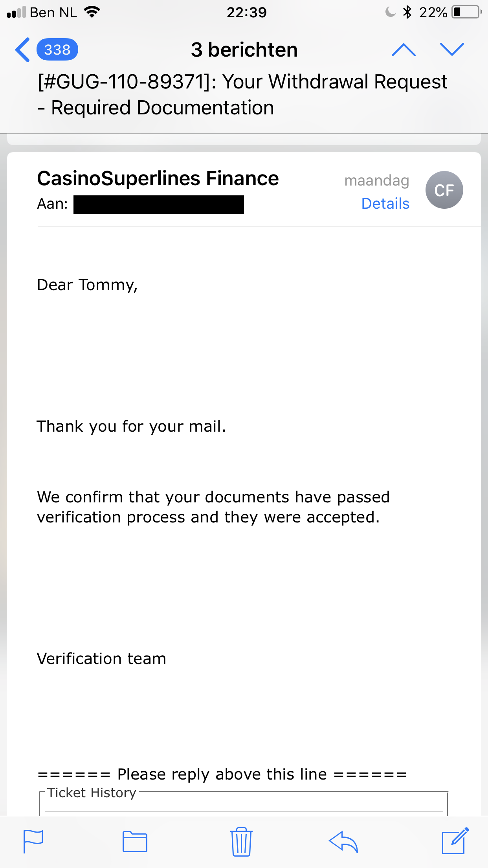
Task: Go to previous message with up chevron
Action: (404, 50)
